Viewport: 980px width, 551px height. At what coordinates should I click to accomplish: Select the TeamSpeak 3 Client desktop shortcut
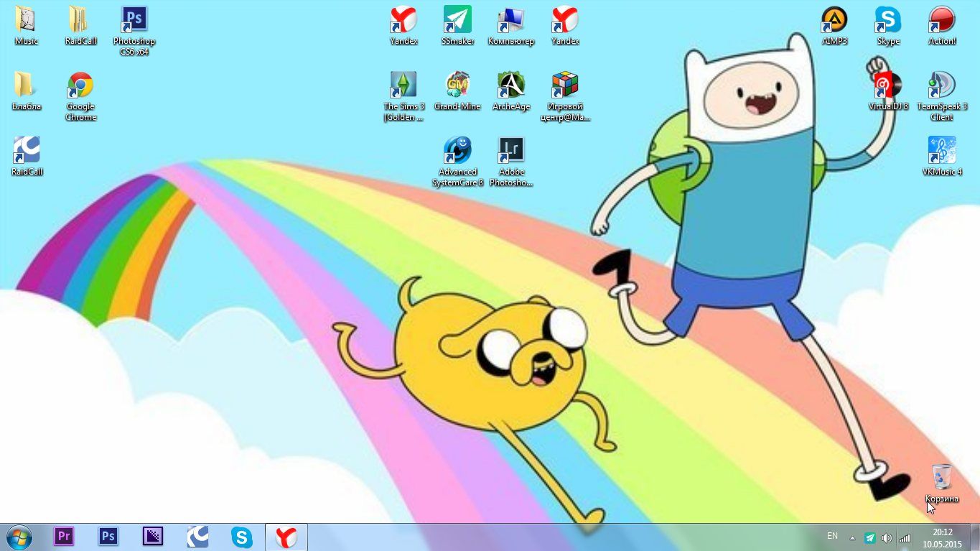pyautogui.click(x=942, y=96)
